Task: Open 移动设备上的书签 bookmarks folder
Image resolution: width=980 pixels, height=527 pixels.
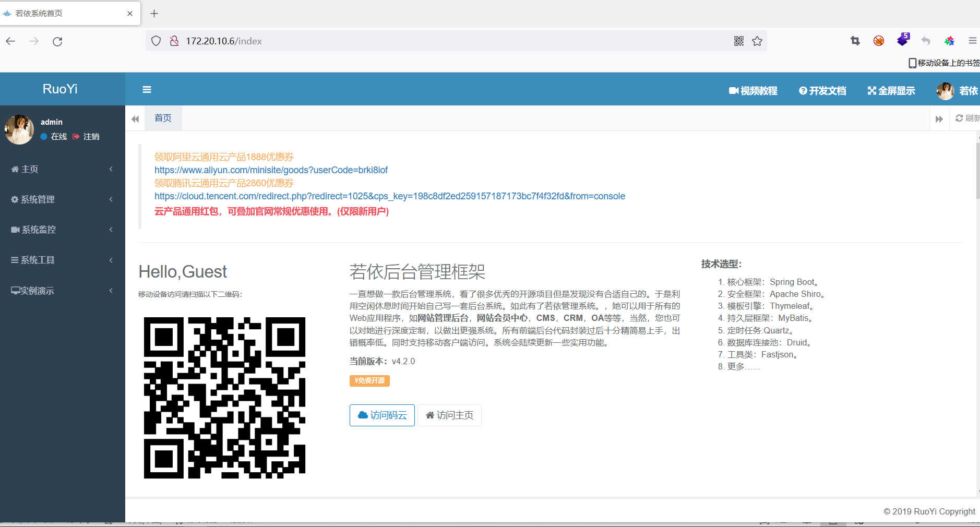Action: (x=944, y=63)
